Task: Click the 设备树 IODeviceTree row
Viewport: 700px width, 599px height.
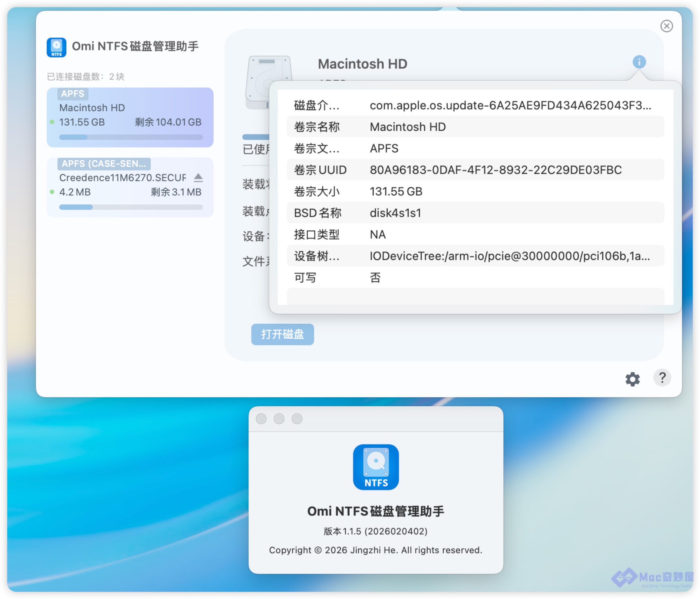Action: [475, 256]
